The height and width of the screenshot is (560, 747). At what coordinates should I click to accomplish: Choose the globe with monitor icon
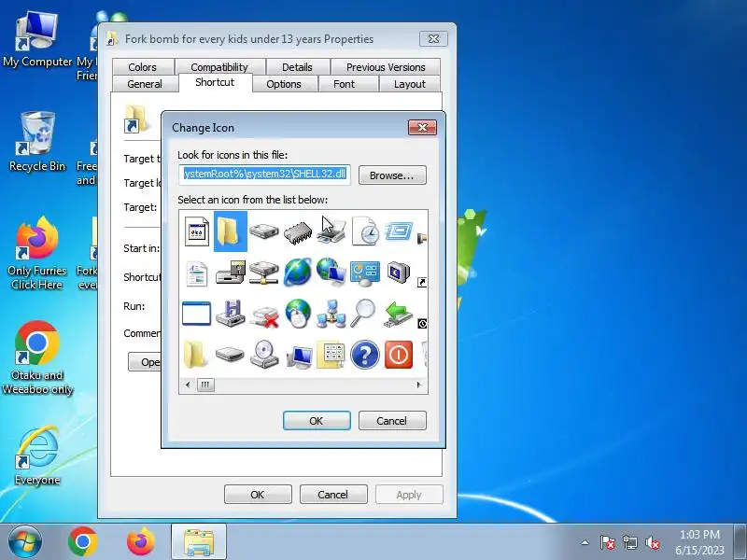point(331,273)
